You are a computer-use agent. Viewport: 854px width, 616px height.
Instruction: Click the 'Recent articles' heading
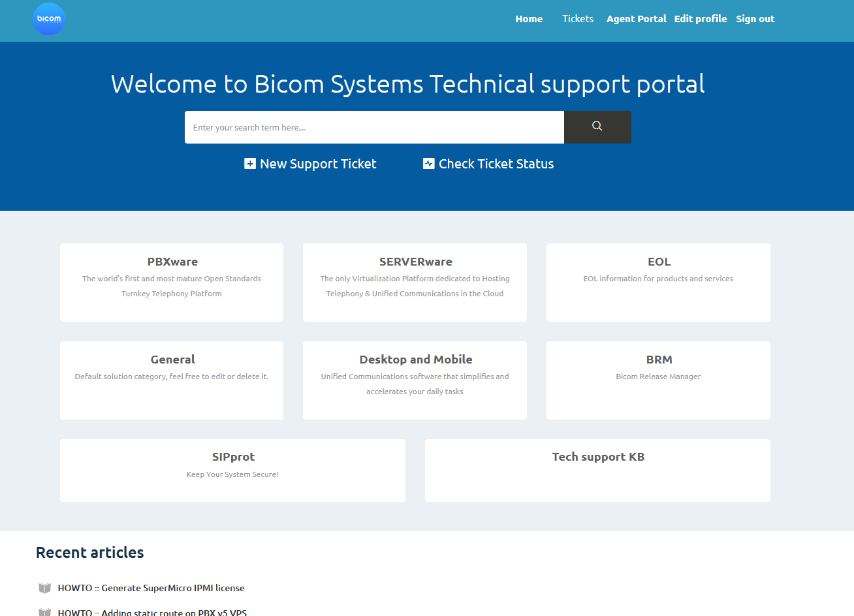click(90, 553)
